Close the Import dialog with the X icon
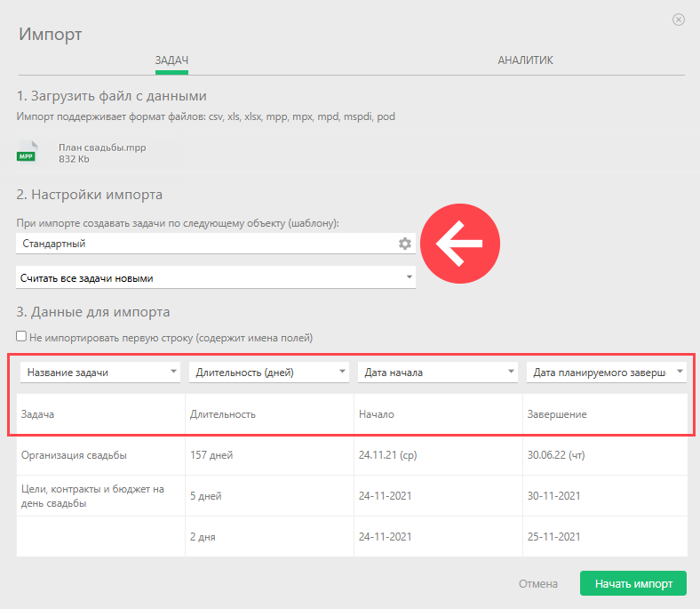 tap(678, 20)
